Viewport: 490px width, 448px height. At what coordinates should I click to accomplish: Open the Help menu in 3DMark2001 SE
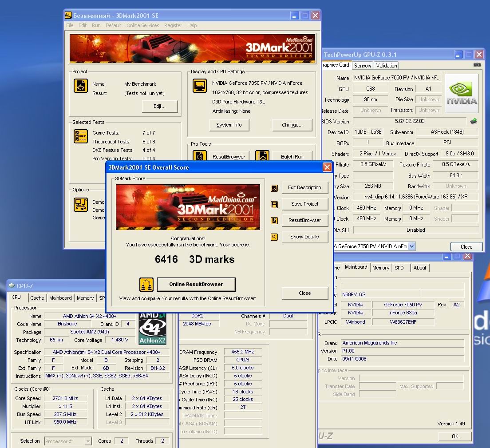point(192,25)
